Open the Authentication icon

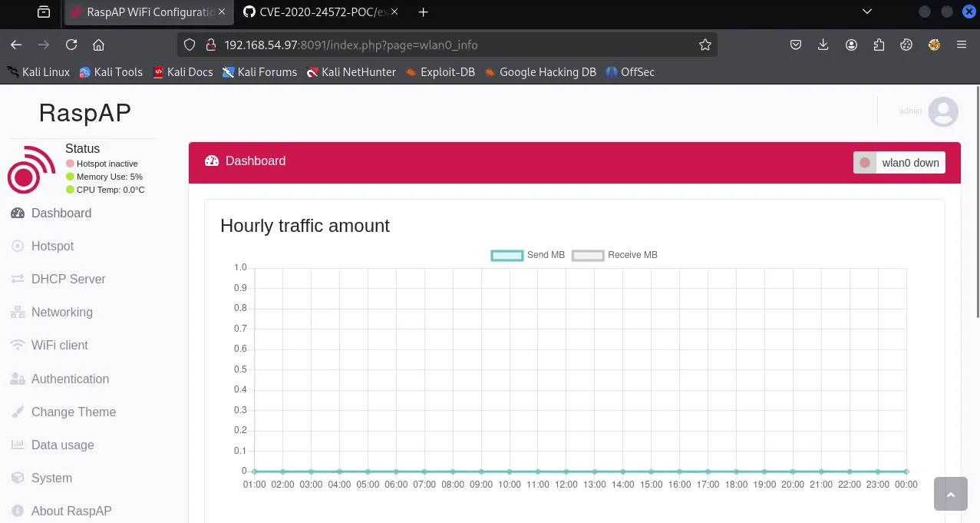click(17, 379)
